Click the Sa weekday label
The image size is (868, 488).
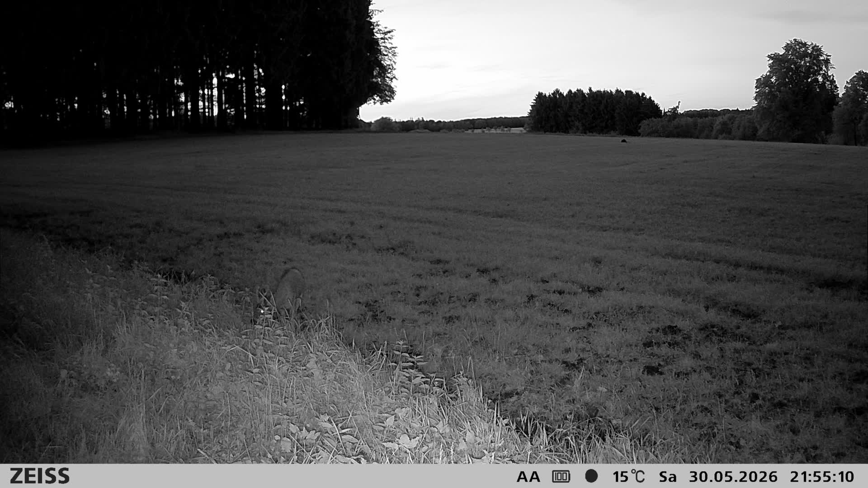[x=668, y=477]
